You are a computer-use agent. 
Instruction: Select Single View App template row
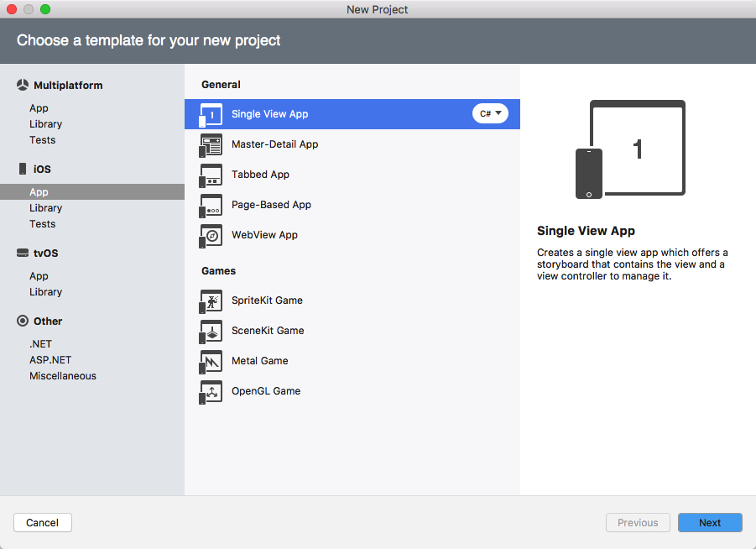[336, 114]
